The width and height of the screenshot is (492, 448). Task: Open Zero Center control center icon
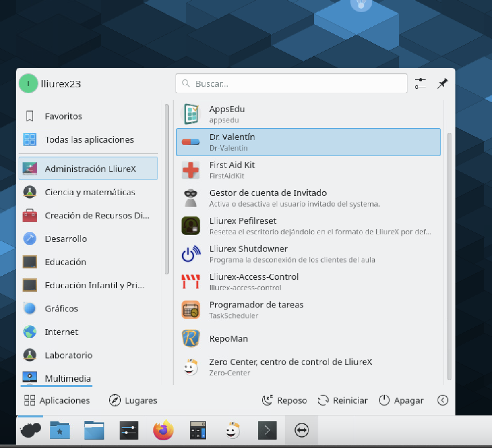[191, 367]
